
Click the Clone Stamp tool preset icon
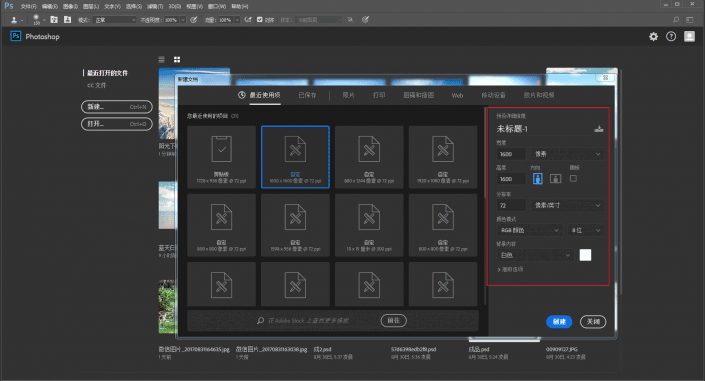(14, 20)
